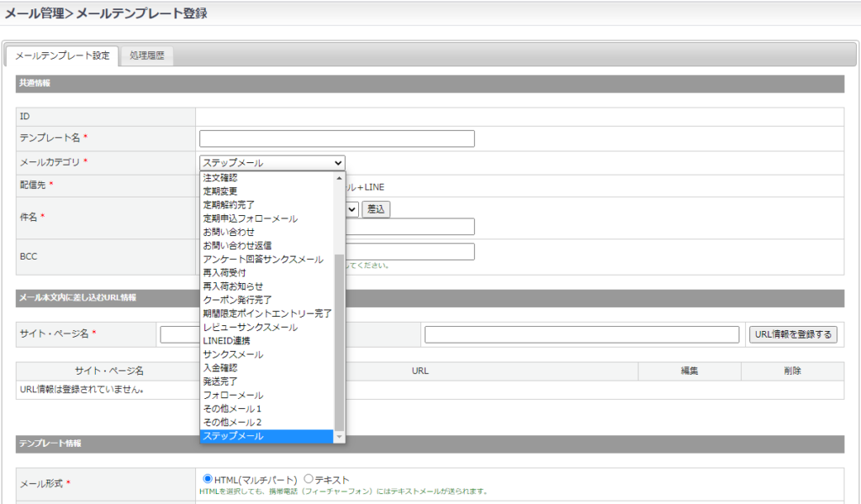Click the dropdown list scroll-down arrow
This screenshot has width=861, height=504.
(x=340, y=437)
